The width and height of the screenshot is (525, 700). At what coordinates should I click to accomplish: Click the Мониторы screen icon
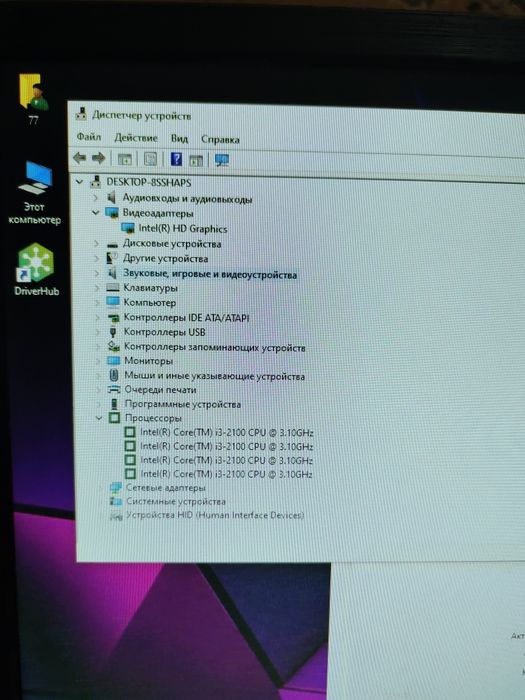(113, 360)
